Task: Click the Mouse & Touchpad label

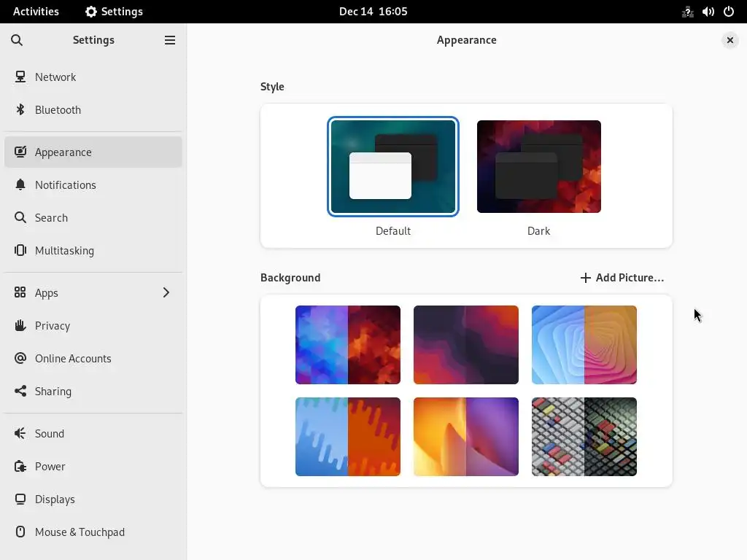Action: point(80,532)
